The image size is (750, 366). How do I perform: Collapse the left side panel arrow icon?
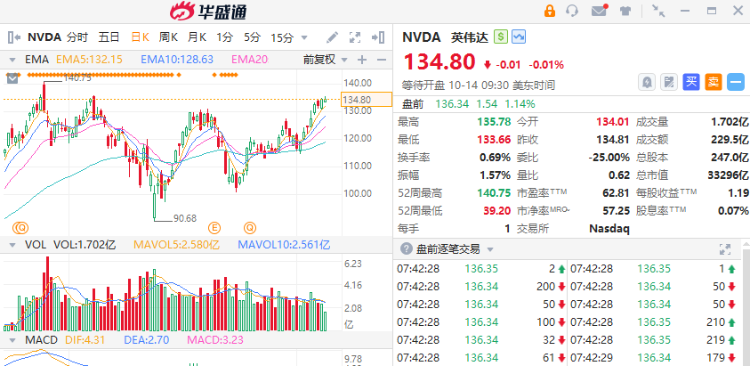click(14, 37)
